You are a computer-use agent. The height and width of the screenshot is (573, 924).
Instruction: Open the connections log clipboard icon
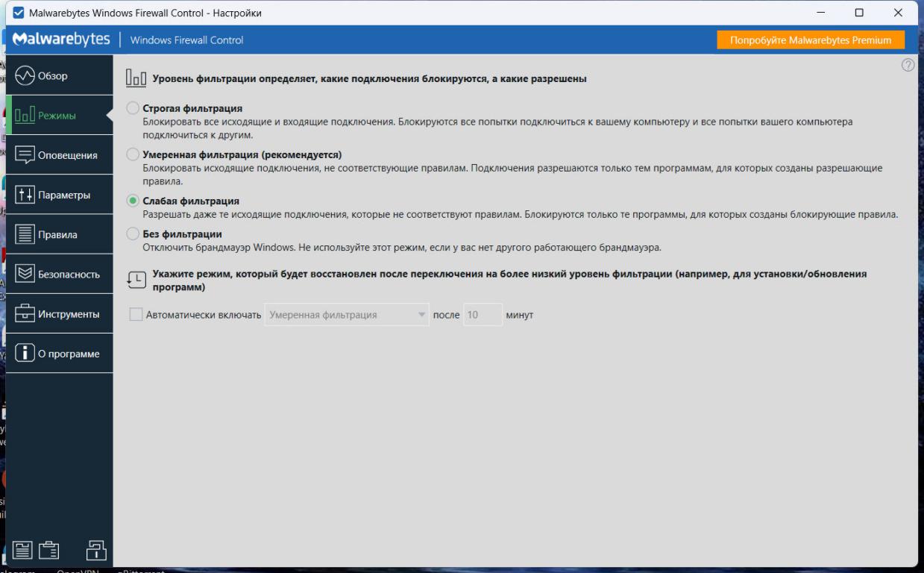click(x=49, y=551)
